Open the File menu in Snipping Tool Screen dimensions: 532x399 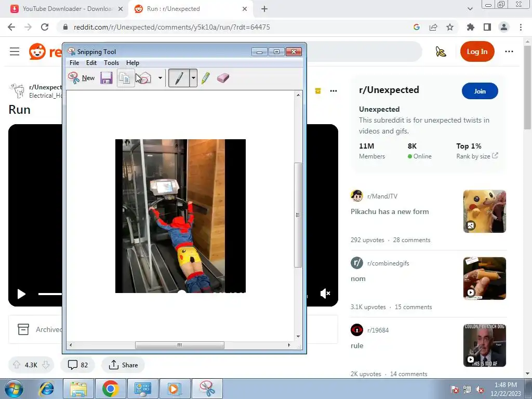coord(74,63)
